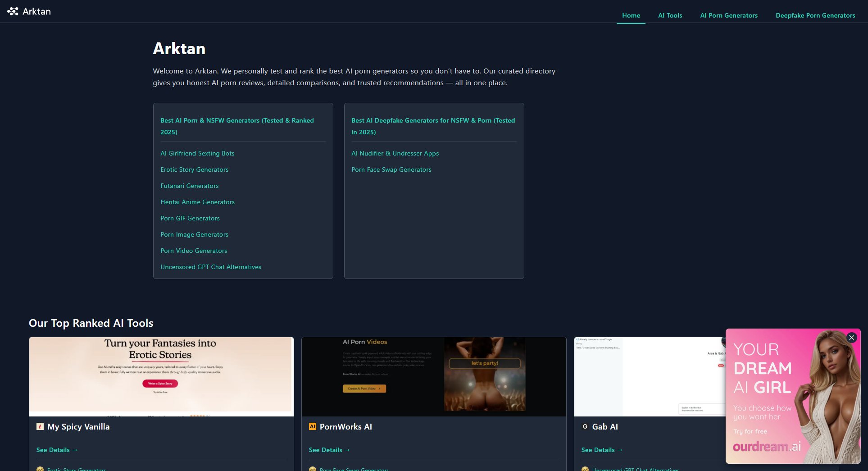Click the Gab AI favicon icon
Viewport: 868px width, 471px height.
tap(585, 426)
